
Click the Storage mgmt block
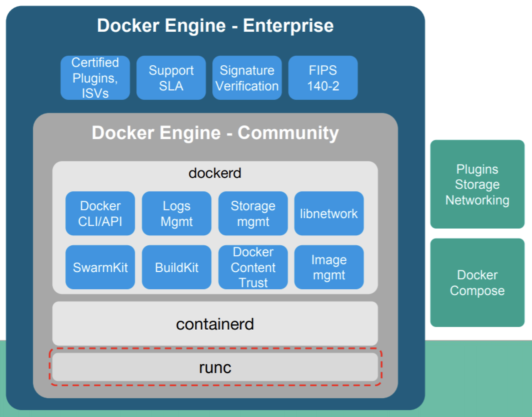pyautogui.click(x=253, y=213)
